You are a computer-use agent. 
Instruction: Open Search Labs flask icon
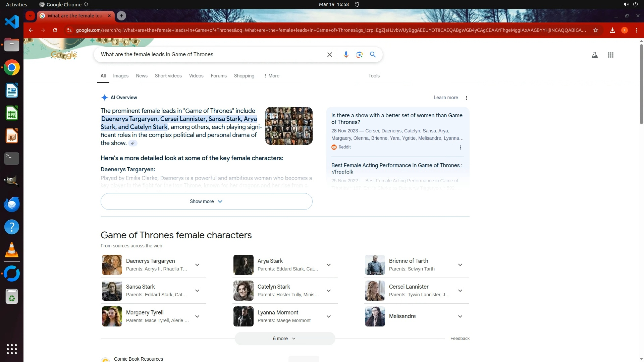coord(594,55)
